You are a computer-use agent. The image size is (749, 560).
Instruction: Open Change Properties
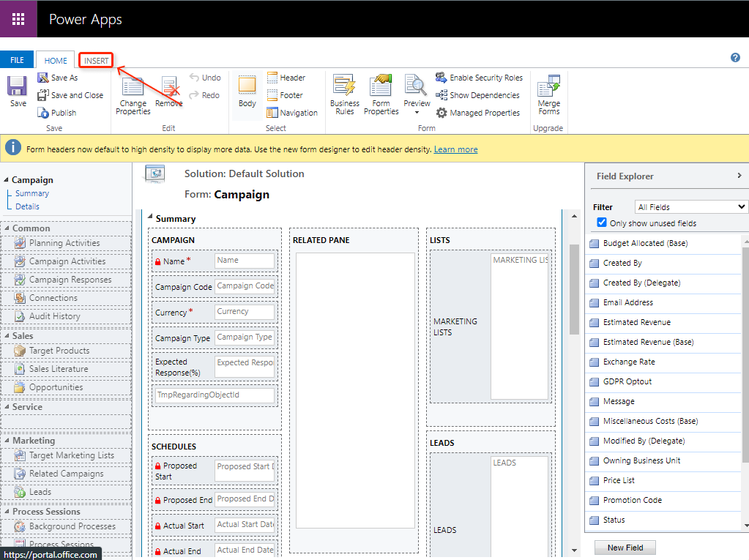(x=133, y=95)
